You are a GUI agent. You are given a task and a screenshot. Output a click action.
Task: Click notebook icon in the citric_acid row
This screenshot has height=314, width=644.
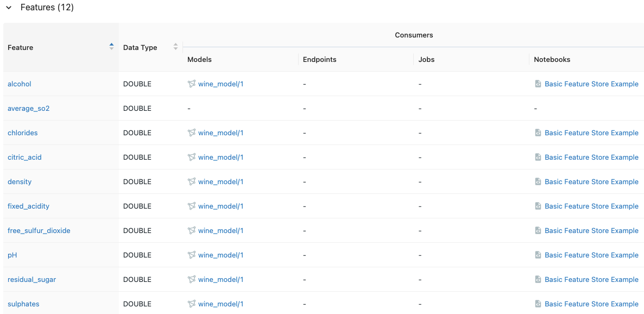coord(538,158)
